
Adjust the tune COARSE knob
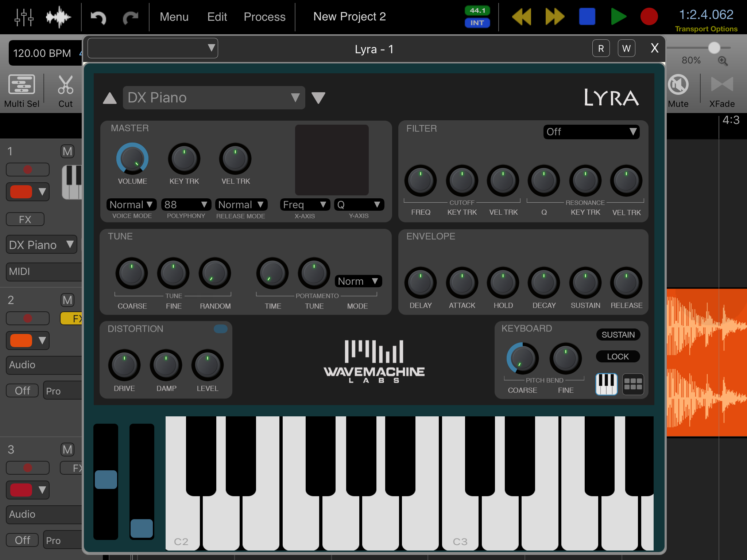[132, 273]
